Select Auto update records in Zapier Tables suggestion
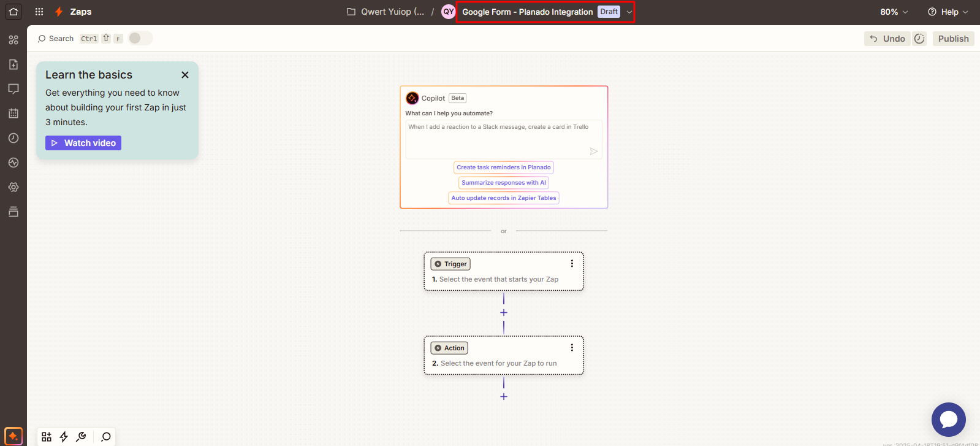Screen dimensions: 980x446 (x=504, y=198)
